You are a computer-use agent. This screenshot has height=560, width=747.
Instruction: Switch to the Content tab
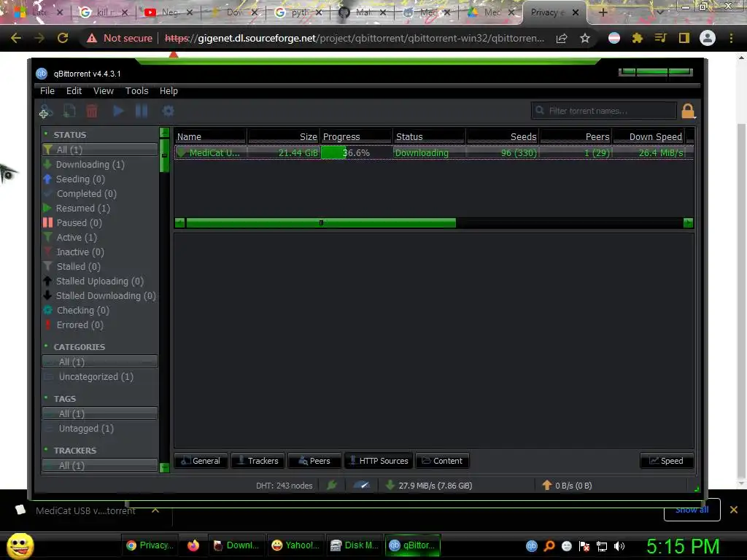442,461
